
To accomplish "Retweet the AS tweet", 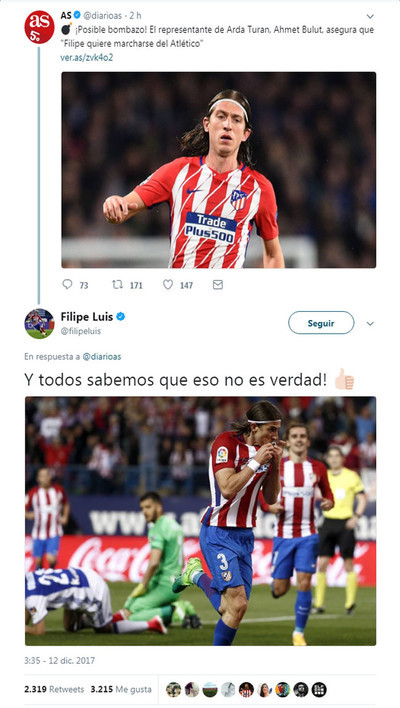I will pos(117,284).
